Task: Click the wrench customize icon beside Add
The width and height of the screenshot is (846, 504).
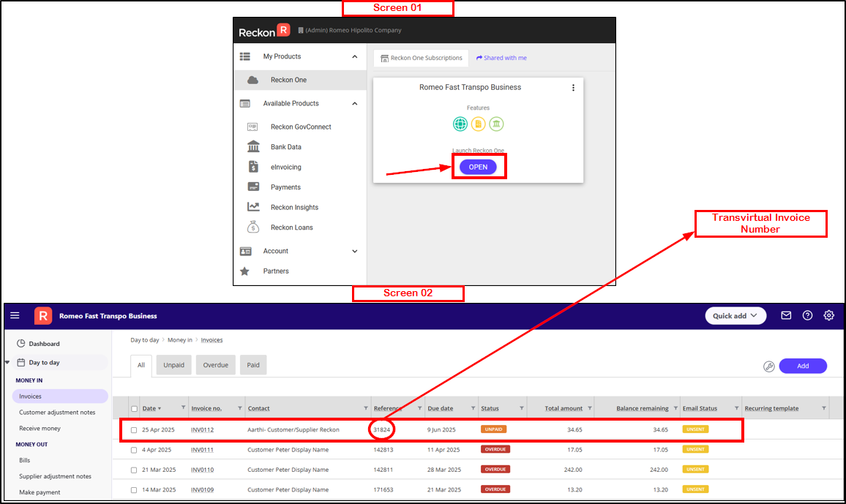Action: (769, 366)
